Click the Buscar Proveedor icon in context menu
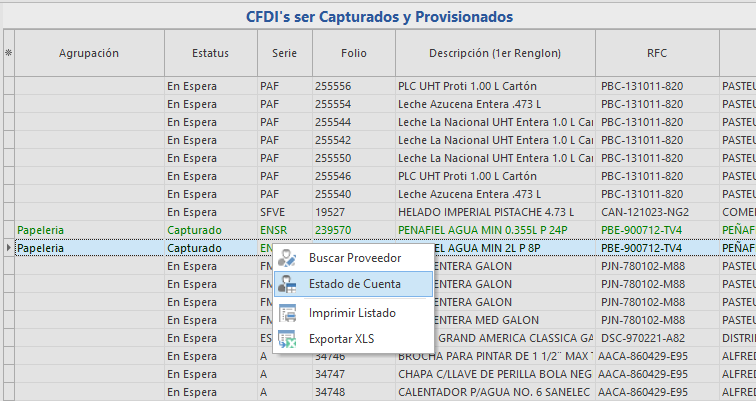Viewport: 756px width, 401px height. (287, 258)
